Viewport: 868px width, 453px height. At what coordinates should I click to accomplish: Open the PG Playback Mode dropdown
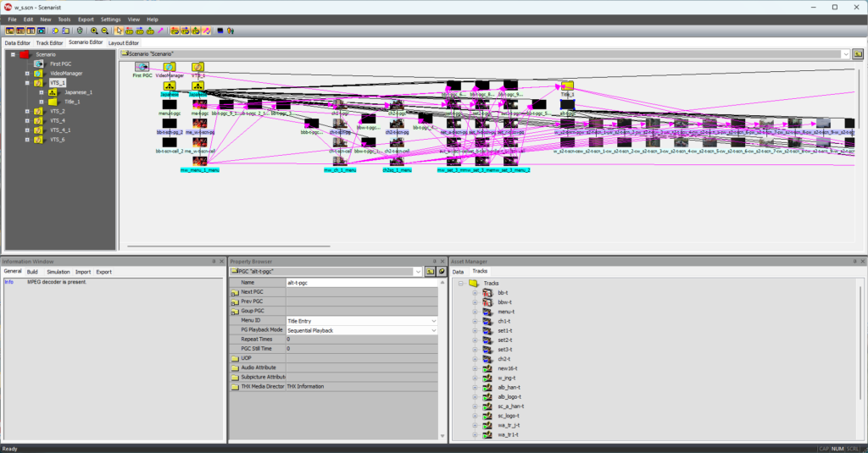433,330
